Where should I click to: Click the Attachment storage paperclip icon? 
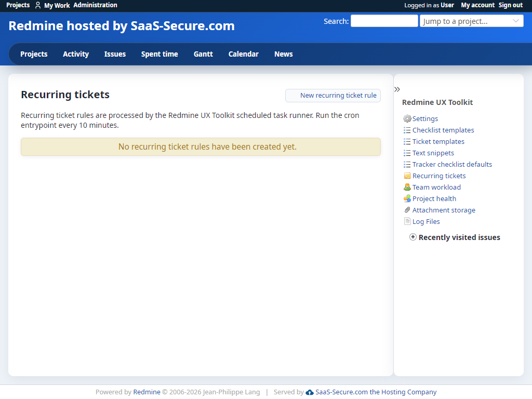(x=407, y=210)
